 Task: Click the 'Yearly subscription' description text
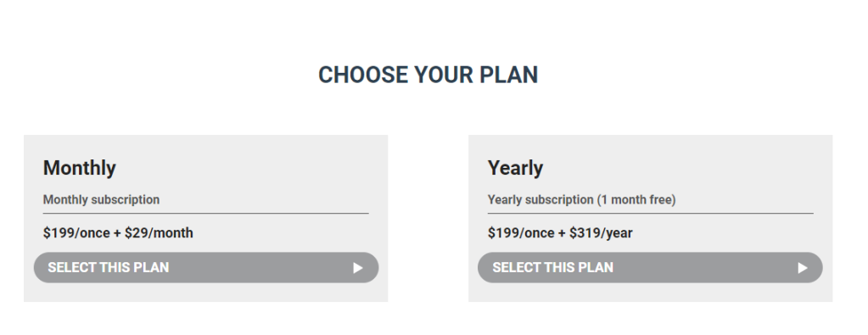point(540,199)
